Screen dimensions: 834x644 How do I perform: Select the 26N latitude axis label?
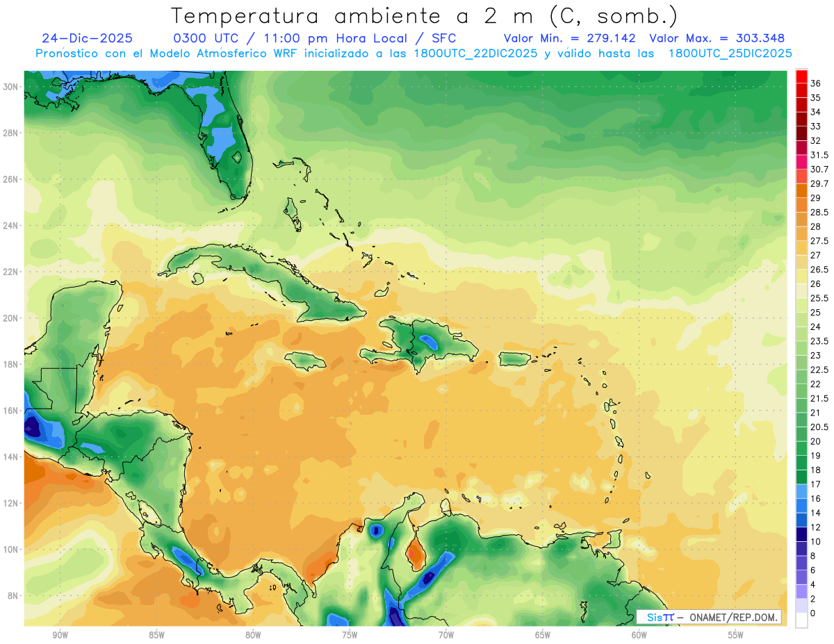click(10, 179)
